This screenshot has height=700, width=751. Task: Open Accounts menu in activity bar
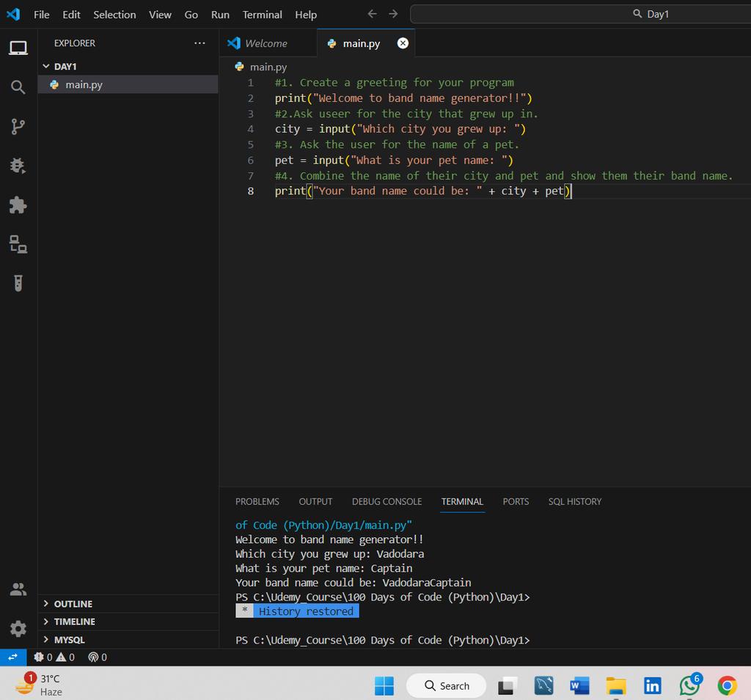18,589
